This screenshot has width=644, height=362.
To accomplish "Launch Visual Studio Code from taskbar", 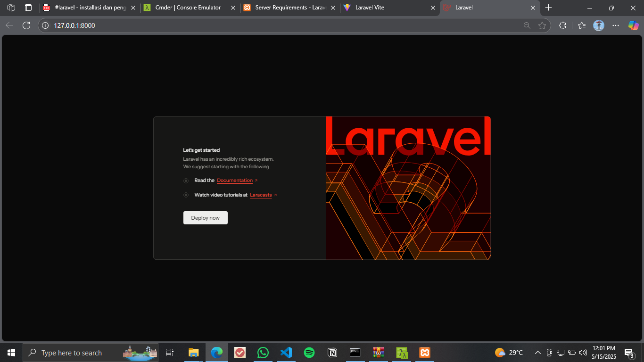I will [286, 353].
